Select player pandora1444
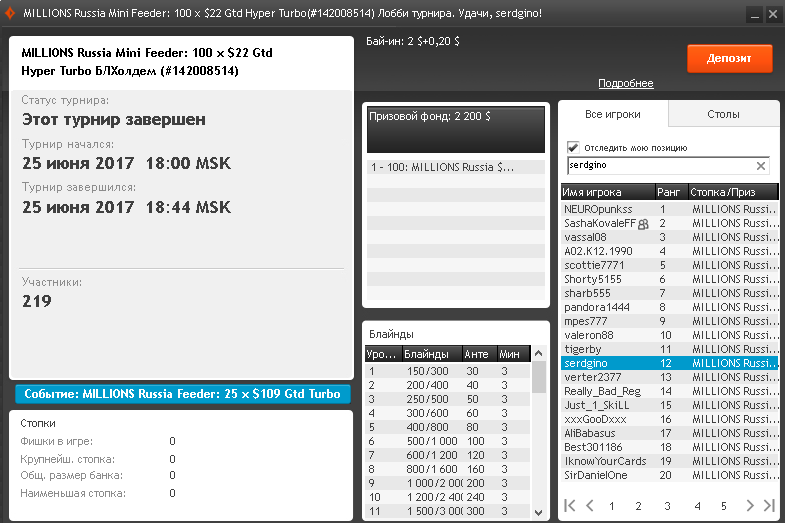The height and width of the screenshot is (523, 785). 670,307
